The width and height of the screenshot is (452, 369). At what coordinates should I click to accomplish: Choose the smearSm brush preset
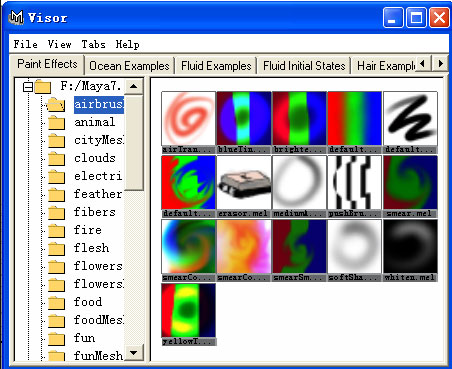(299, 247)
